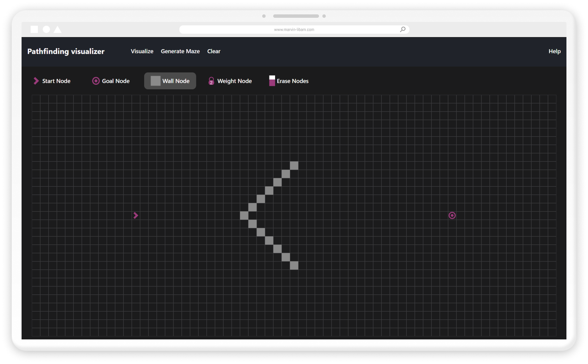Image resolution: width=588 pixels, height=364 pixels.
Task: Click the Clear button
Action: point(214,51)
